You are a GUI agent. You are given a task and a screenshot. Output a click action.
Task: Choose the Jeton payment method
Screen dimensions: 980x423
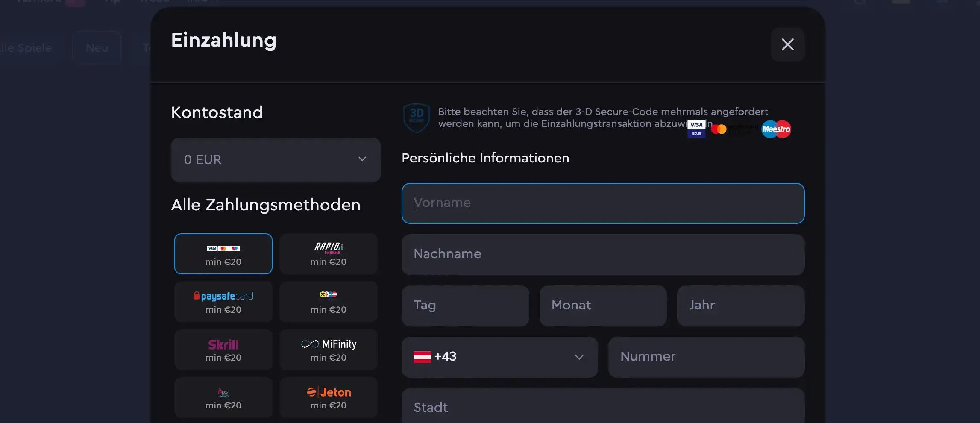(x=328, y=397)
